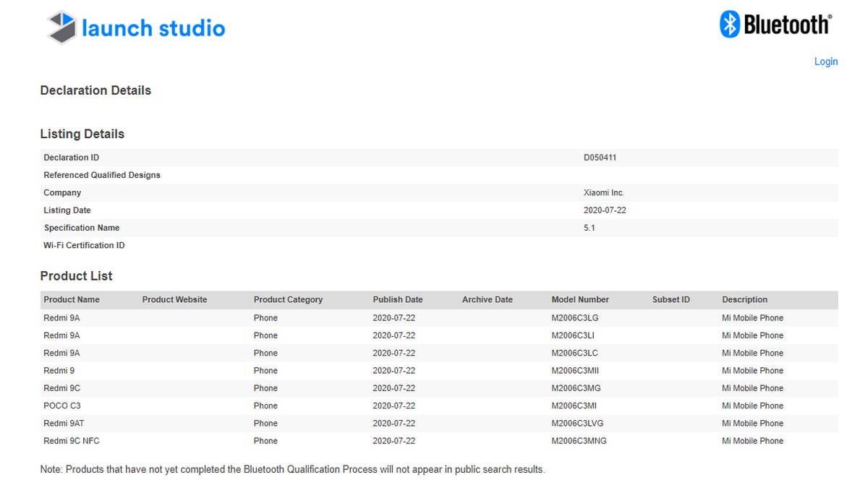Sort by the Publish Date column header
Image resolution: width=868 pixels, height=488 pixels.
point(398,299)
